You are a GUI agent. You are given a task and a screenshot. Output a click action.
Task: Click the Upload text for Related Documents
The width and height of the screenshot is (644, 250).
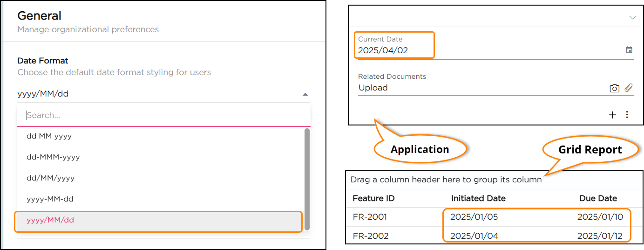373,88
